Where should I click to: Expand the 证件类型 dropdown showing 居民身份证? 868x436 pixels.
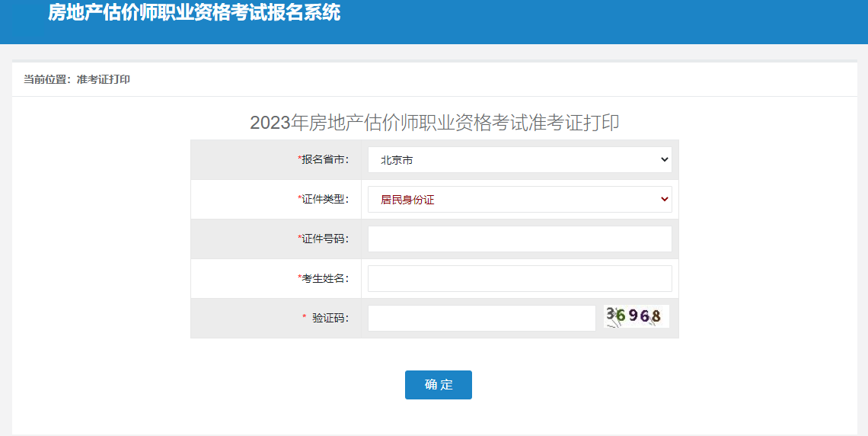519,200
